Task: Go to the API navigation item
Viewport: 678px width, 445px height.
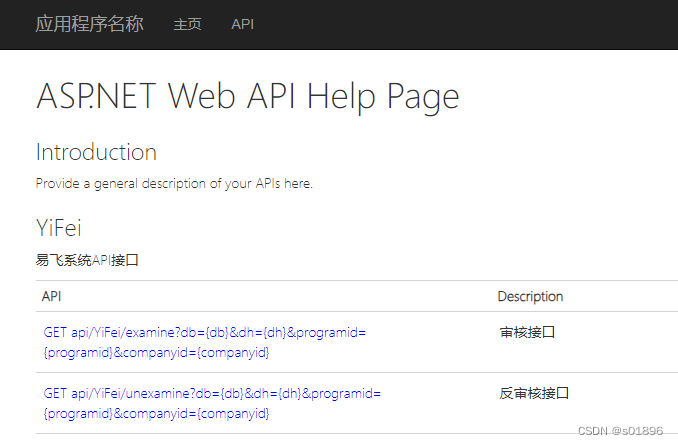Action: pyautogui.click(x=242, y=24)
